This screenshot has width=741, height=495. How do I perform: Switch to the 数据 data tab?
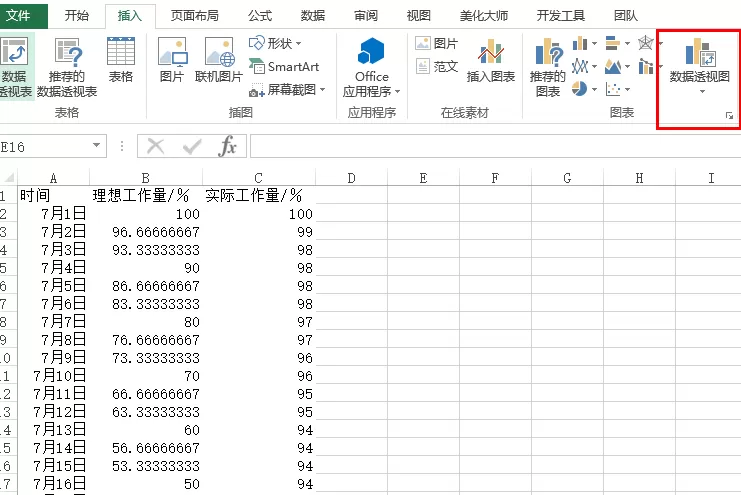pos(312,16)
